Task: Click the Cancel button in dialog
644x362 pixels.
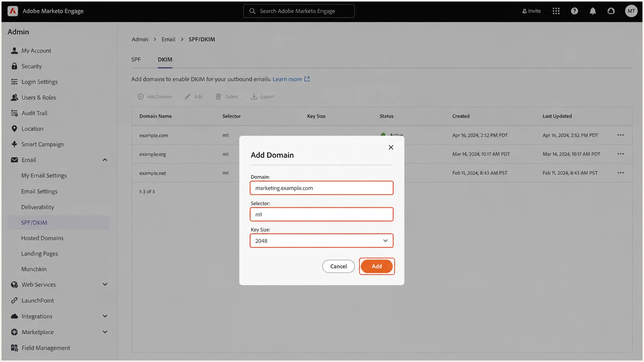Action: tap(338, 266)
